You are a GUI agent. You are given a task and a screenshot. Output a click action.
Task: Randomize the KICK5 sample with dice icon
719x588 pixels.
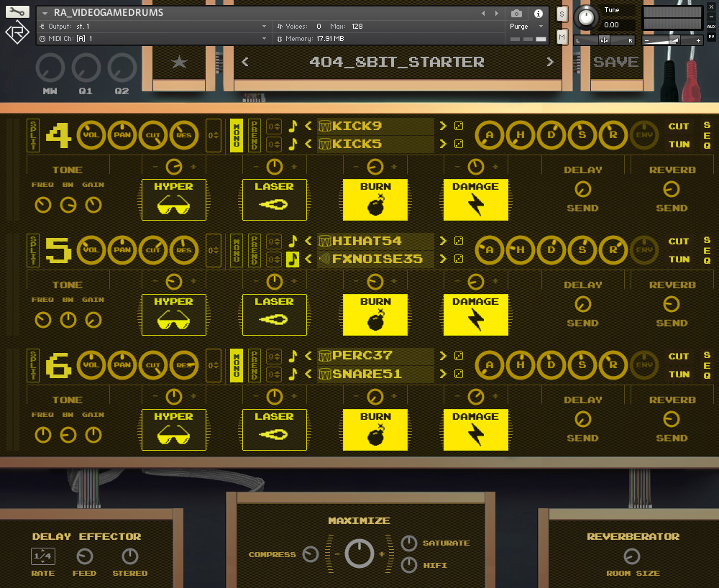(459, 144)
